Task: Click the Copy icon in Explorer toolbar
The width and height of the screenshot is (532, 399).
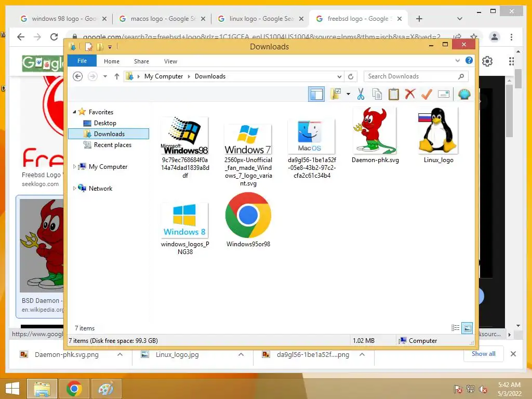Action: click(x=377, y=94)
